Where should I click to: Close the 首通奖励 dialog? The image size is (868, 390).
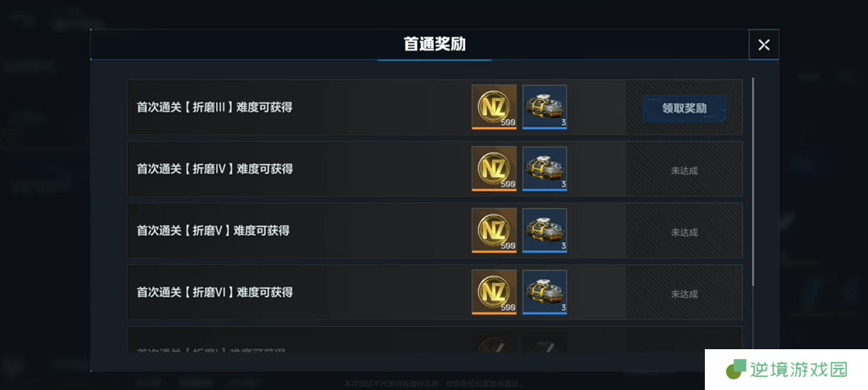(764, 45)
